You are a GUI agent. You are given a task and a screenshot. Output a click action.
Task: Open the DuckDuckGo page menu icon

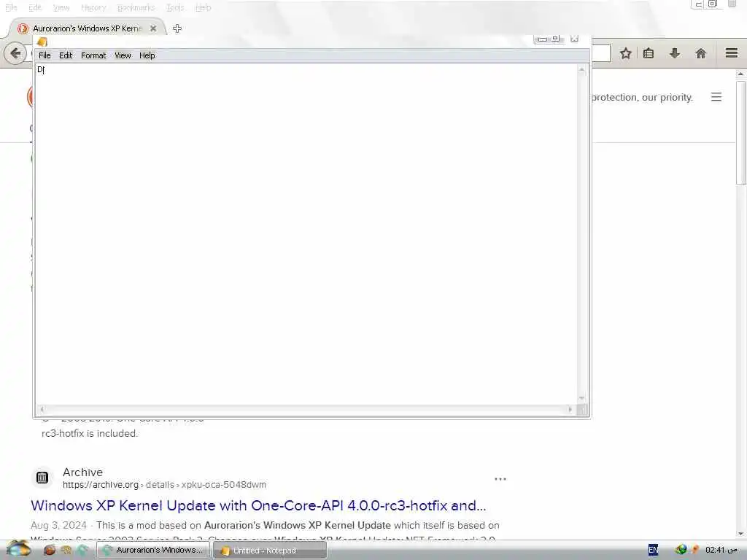point(716,97)
